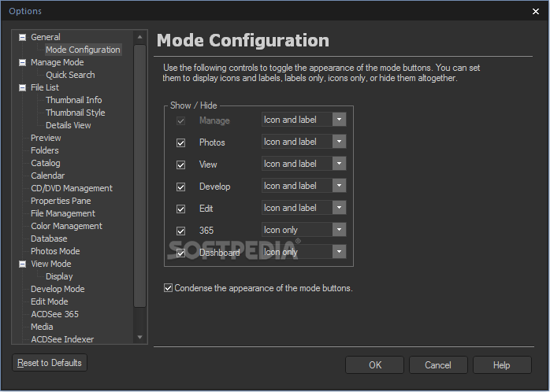Click the Reset to Defaults button
550x392 pixels.
point(50,363)
